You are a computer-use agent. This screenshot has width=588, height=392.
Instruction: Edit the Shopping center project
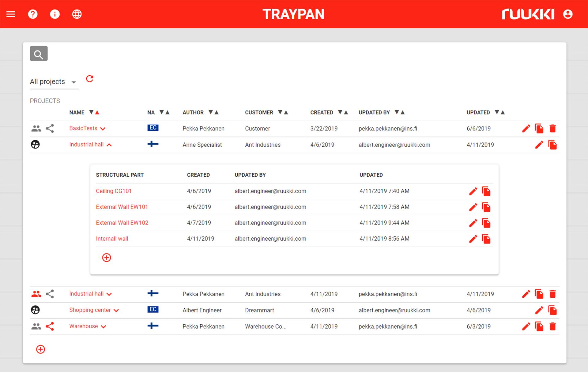coord(539,310)
